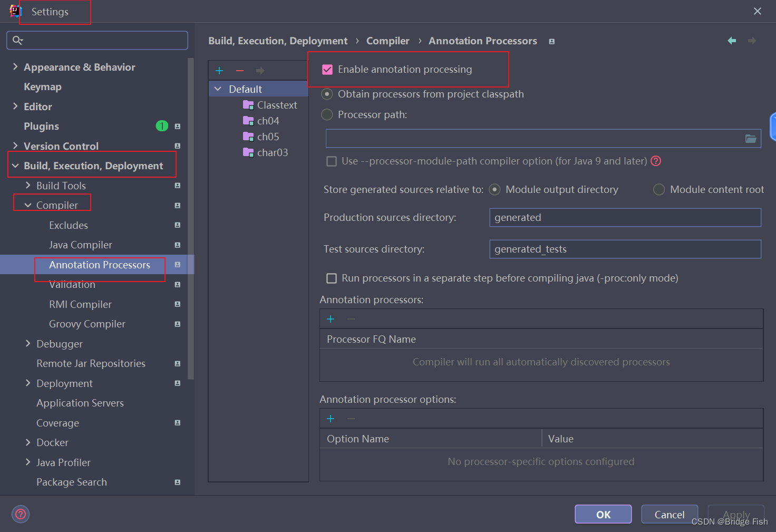This screenshot has width=776, height=532.
Task: Collapse the Default profile tree node
Action: tap(218, 89)
